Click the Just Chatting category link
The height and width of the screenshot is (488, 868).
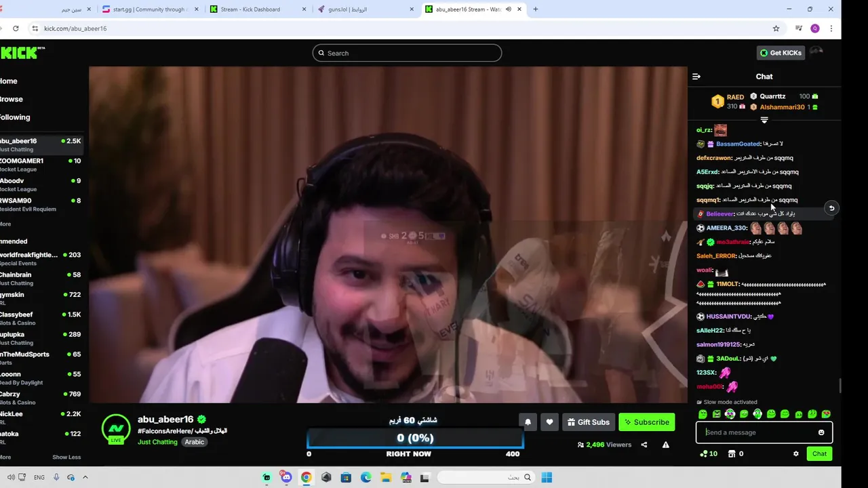click(x=157, y=442)
